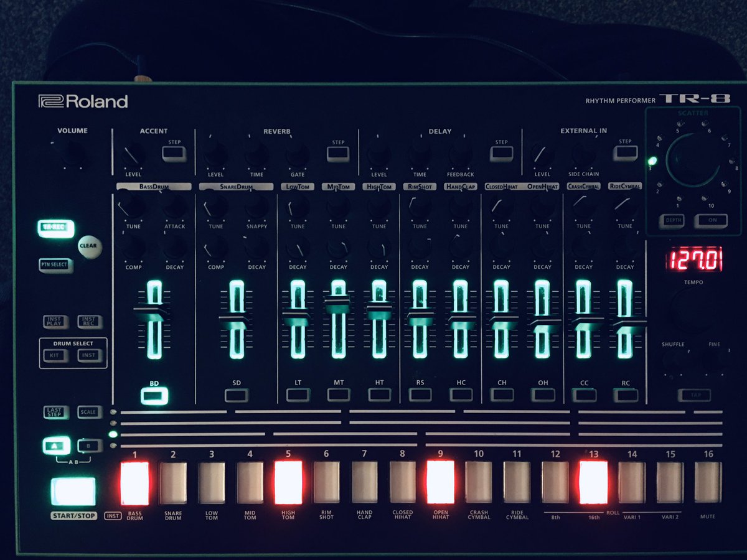Choose the INST drum select button

click(x=89, y=355)
